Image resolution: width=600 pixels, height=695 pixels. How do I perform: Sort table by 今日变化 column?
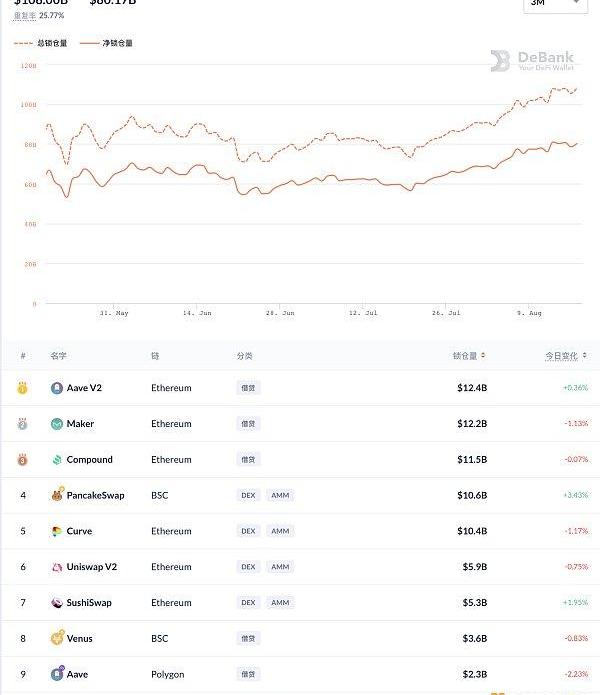[x=565, y=355]
